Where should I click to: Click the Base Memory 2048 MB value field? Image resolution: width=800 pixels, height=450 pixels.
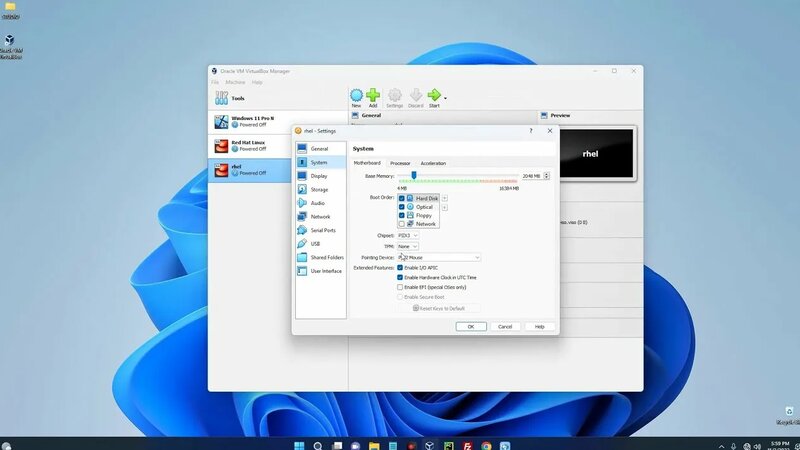(x=531, y=176)
